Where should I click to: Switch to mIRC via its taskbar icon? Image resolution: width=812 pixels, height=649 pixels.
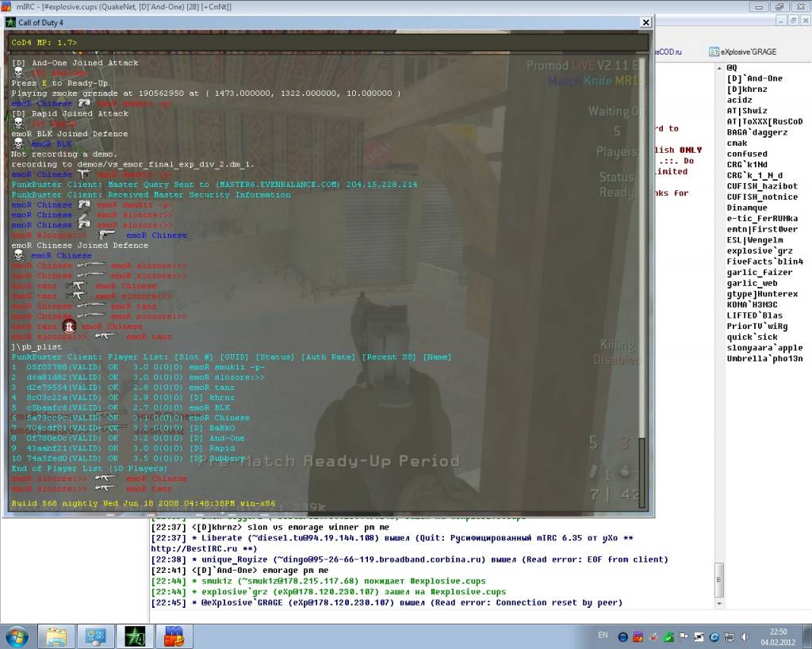pos(174,637)
